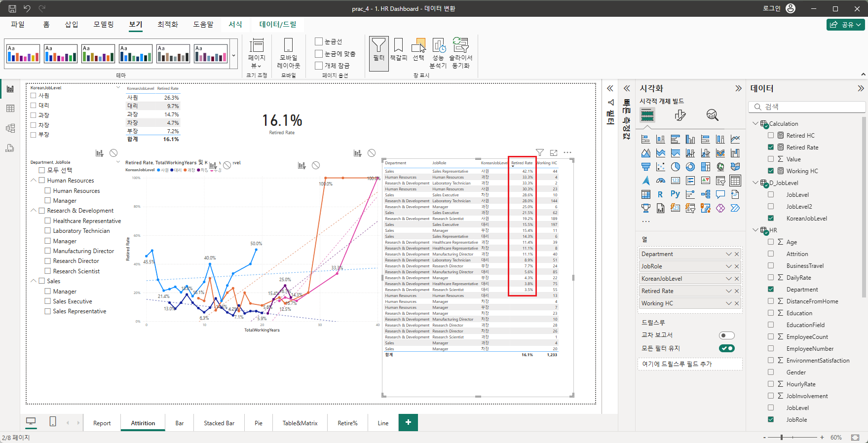Open dropdown arrow on Retired Rate field
Image resolution: width=868 pixels, height=443 pixels.
(729, 291)
